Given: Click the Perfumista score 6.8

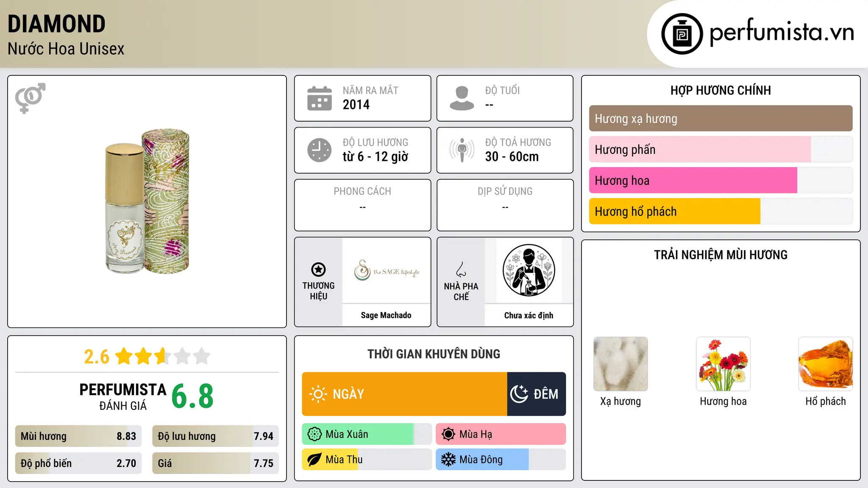Looking at the screenshot, I should pyautogui.click(x=192, y=396).
